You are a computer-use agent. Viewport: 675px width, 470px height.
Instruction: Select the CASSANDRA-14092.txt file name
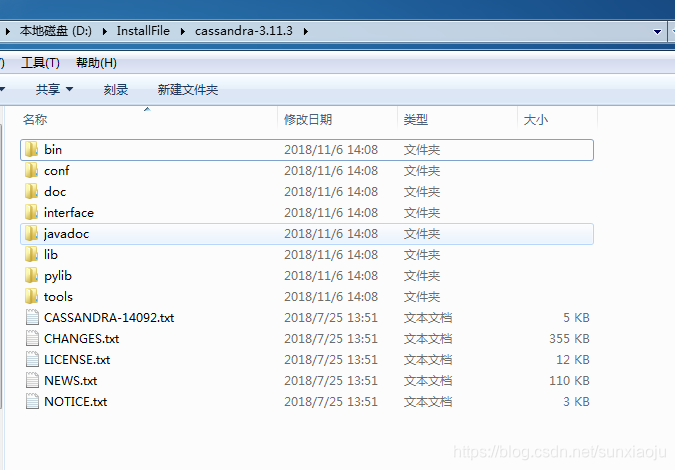coord(109,318)
